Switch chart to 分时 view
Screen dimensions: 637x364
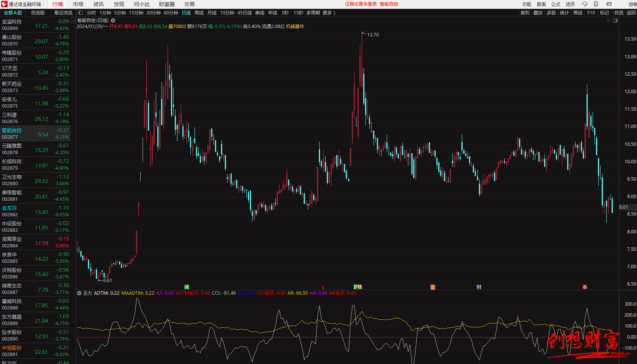pyautogui.click(x=91, y=13)
